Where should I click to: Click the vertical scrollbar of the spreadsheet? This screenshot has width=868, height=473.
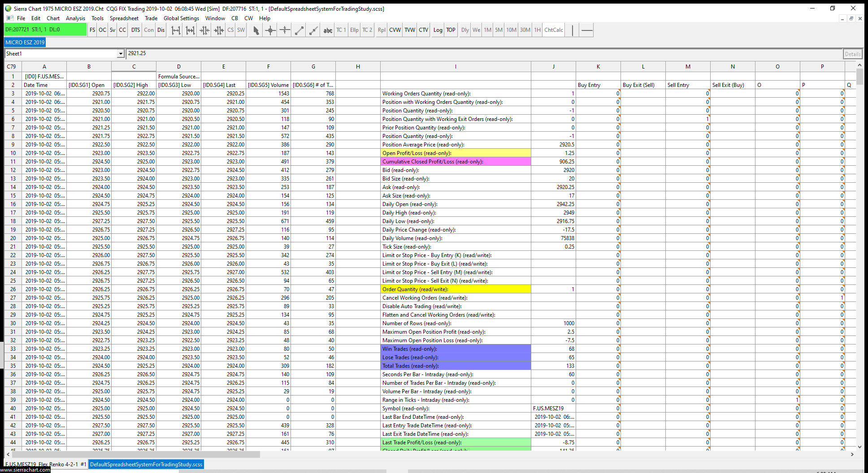(x=859, y=256)
